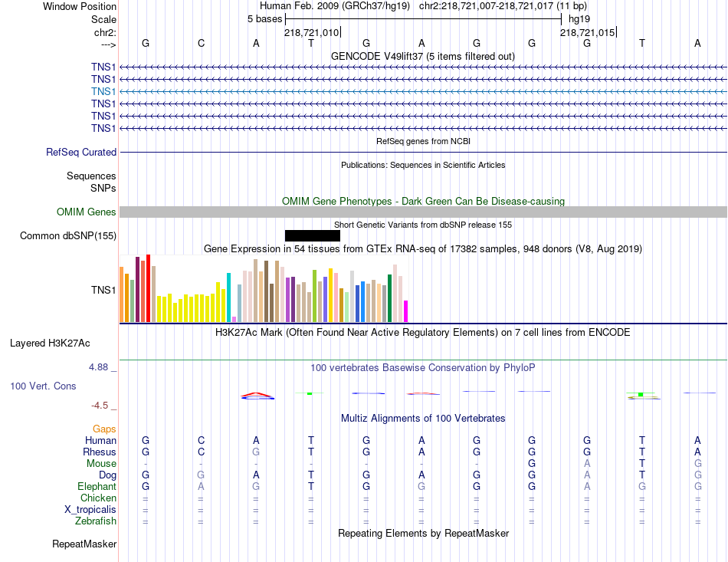The height and width of the screenshot is (562, 728).
Task: Click the 4.88 PhyloP upper limit
Action: pyautogui.click(x=98, y=367)
